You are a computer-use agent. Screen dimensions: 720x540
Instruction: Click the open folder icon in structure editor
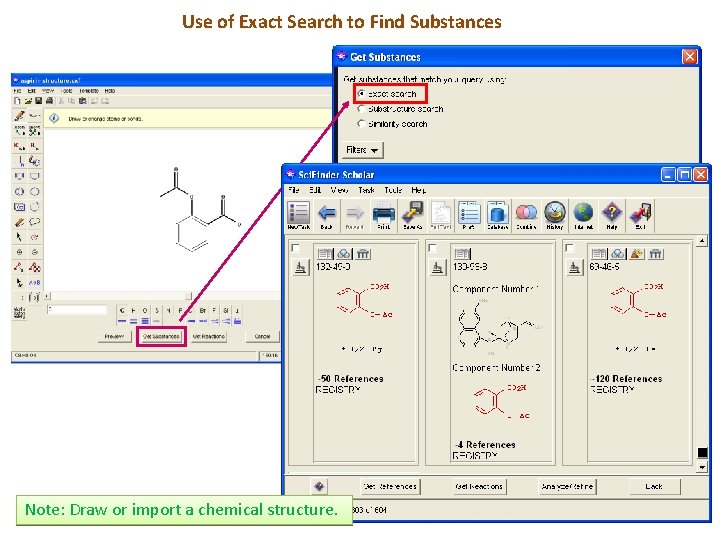click(x=28, y=101)
